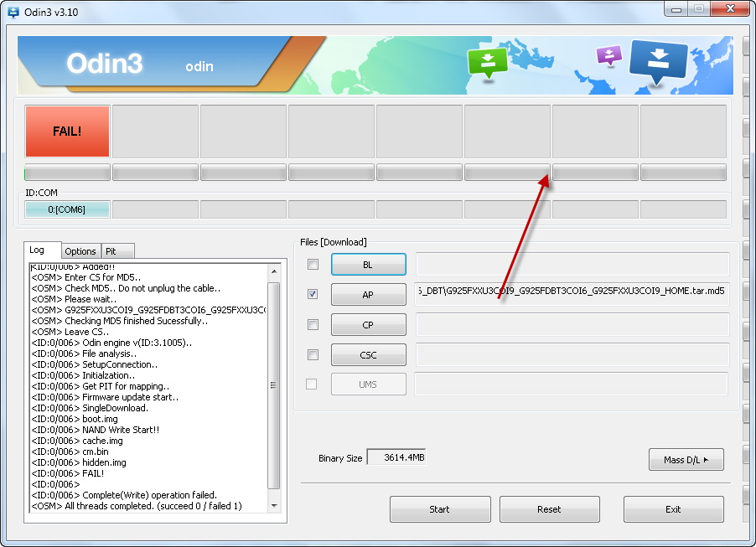Close the Odin3 window

(x=730, y=8)
